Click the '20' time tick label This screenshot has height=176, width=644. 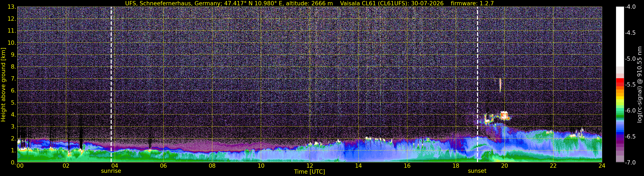click(x=505, y=166)
